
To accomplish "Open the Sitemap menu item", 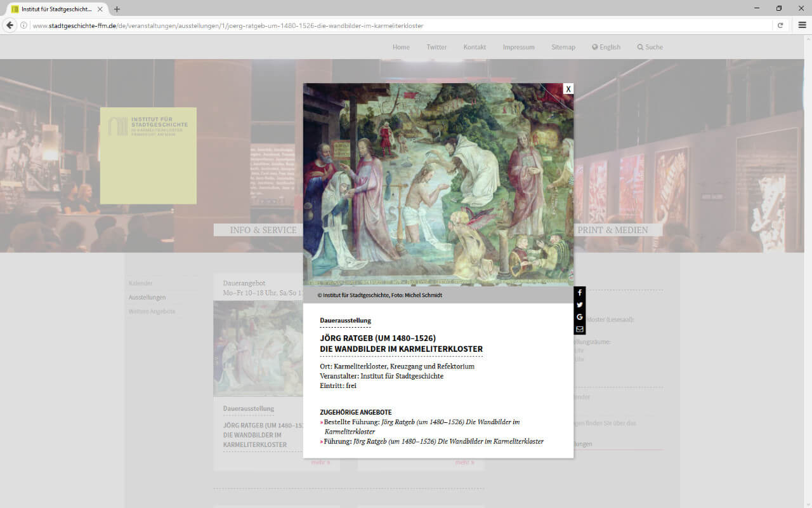I will (x=563, y=47).
